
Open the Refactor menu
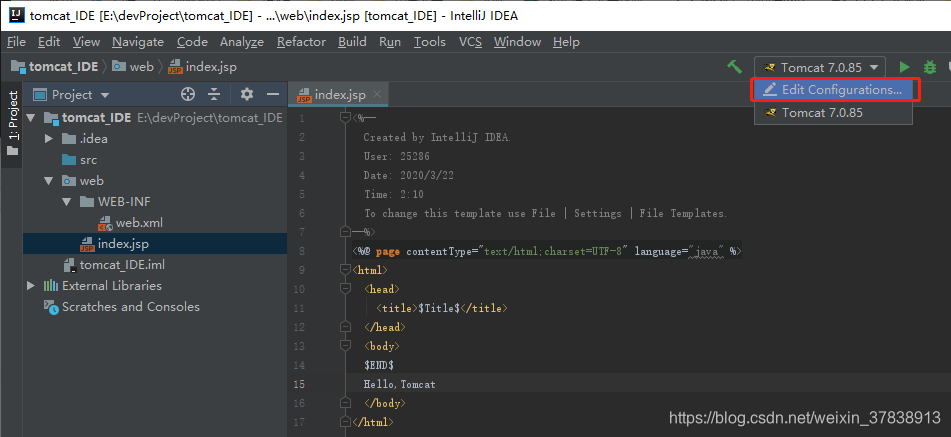(x=301, y=42)
